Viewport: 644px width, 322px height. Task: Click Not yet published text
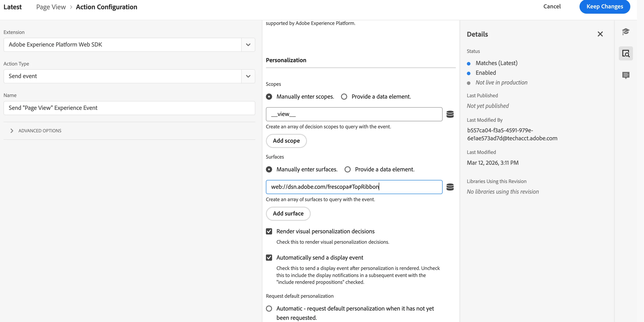(x=487, y=106)
